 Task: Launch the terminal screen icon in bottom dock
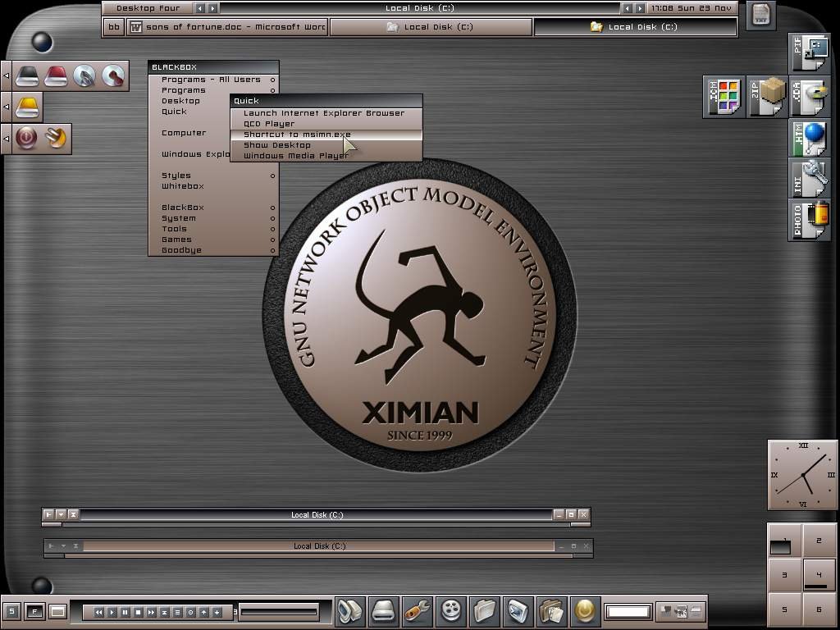click(x=518, y=610)
